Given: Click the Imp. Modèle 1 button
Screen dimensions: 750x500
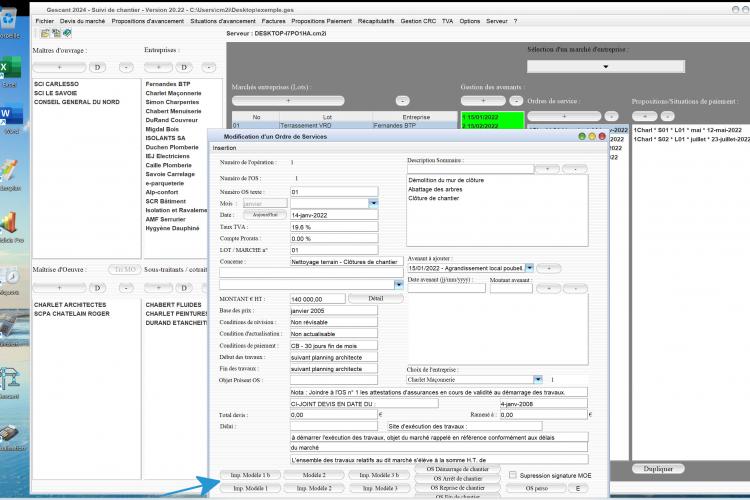Looking at the screenshot, I should (250, 488).
